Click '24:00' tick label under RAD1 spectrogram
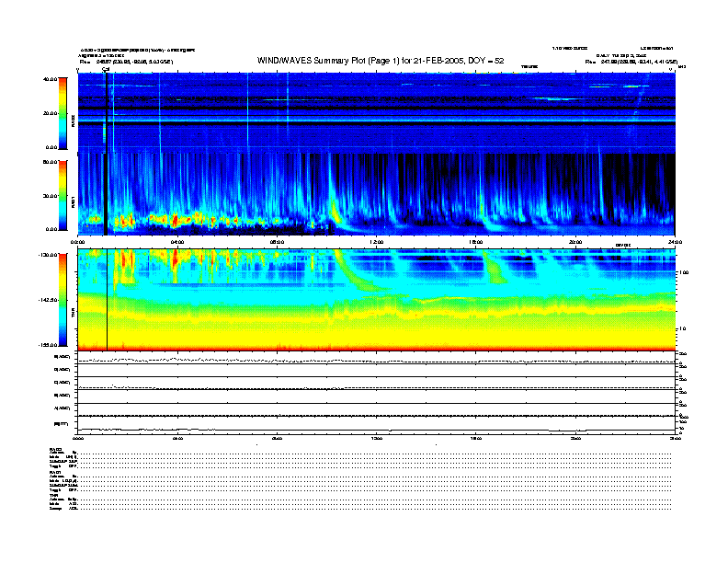728x563 pixels. (x=675, y=242)
